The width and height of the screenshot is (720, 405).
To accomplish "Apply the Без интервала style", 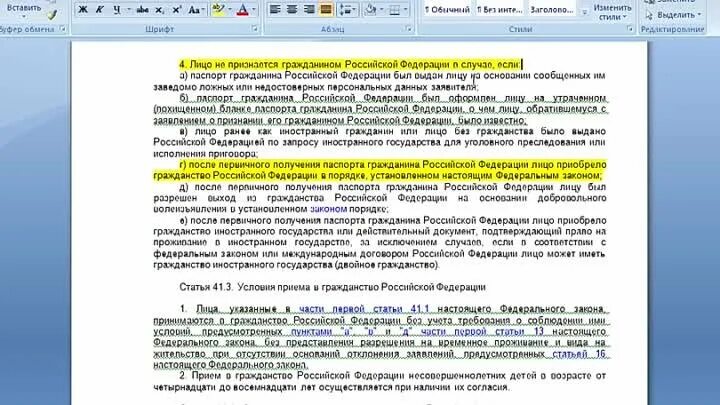I will tap(499, 9).
